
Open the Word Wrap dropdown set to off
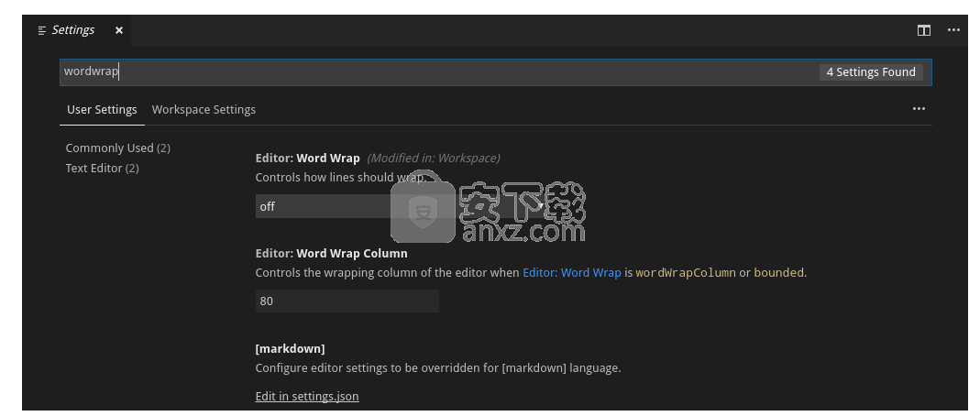[x=400, y=206]
